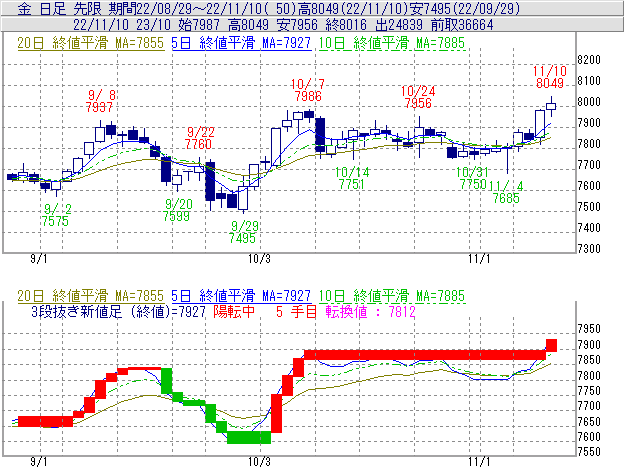The image size is (624, 475).
Task: Click the 出24839 volume value in header
Action: (x=399, y=25)
